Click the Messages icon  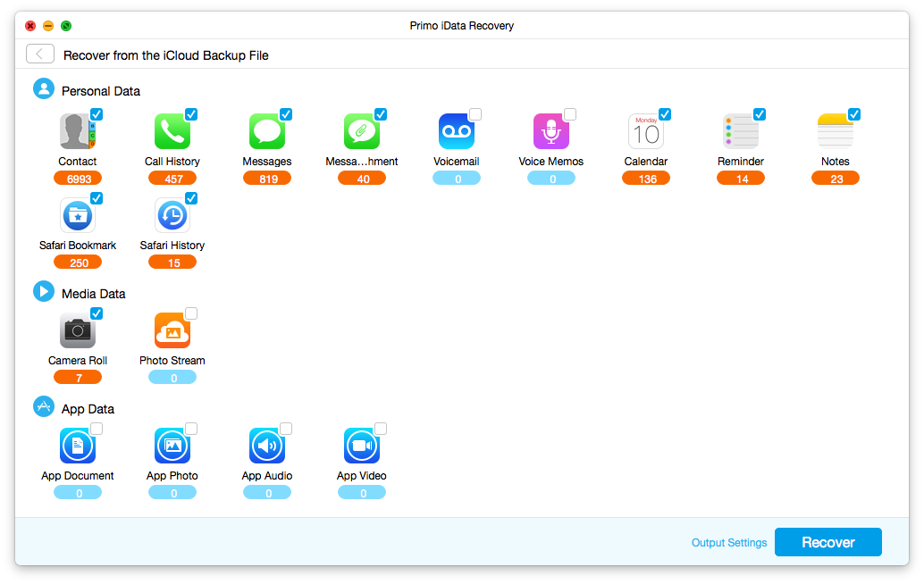click(x=267, y=130)
